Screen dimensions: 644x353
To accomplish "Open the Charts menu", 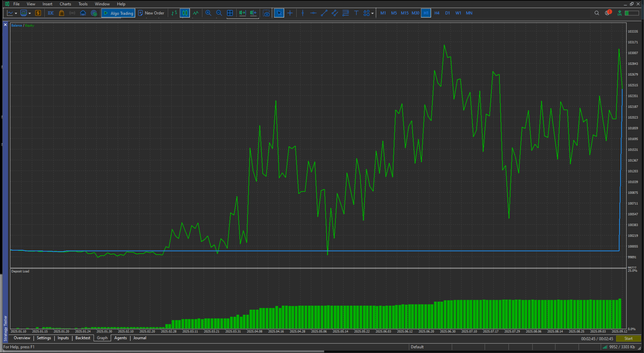I will point(65,4).
